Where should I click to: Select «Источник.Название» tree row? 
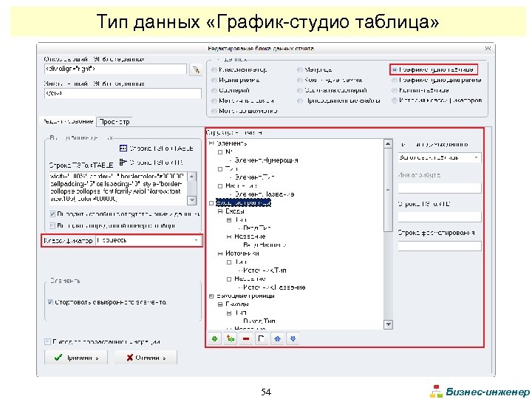pos(274,287)
